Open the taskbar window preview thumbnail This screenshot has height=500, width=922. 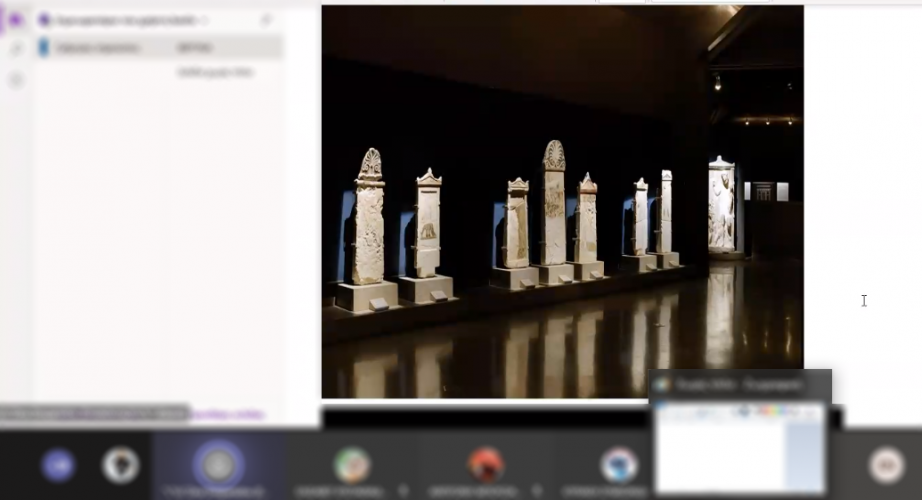(x=739, y=446)
